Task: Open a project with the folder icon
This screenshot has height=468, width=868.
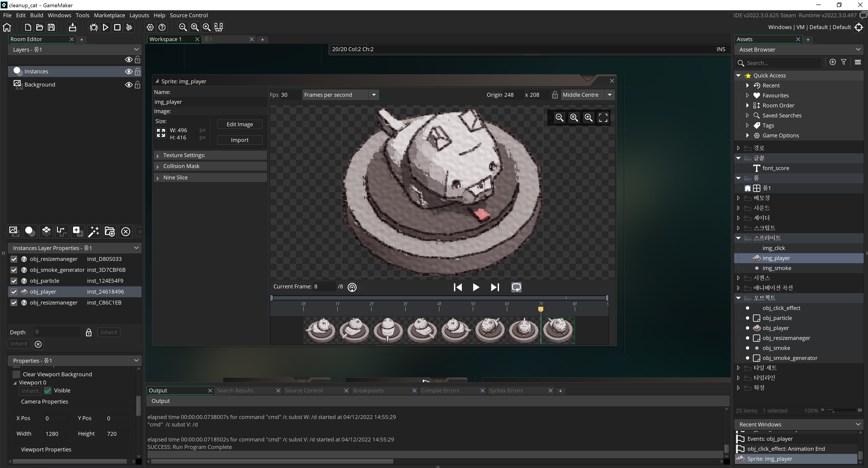Action: pos(40,27)
